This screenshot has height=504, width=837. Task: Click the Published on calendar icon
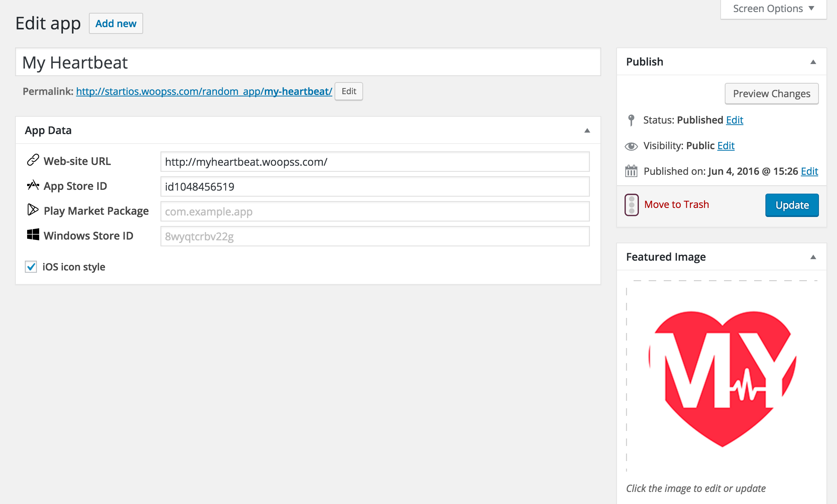click(x=631, y=171)
